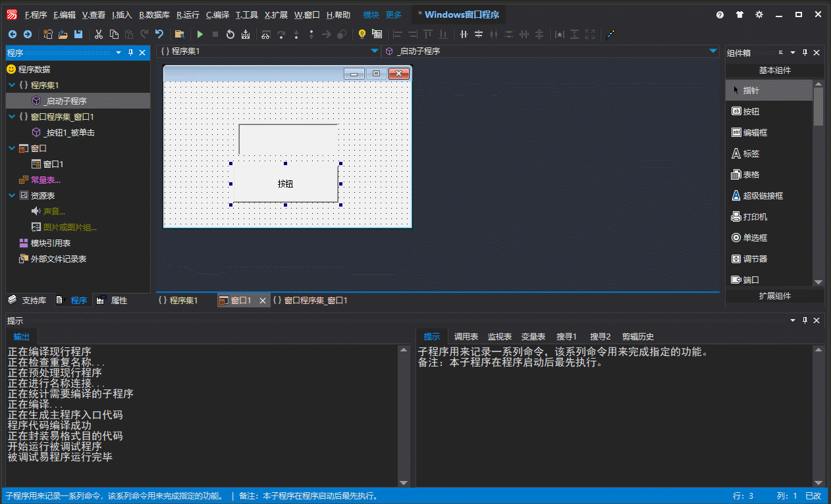Select the 调节器 component
Viewport: 831px width, 504px height.
click(x=769, y=259)
